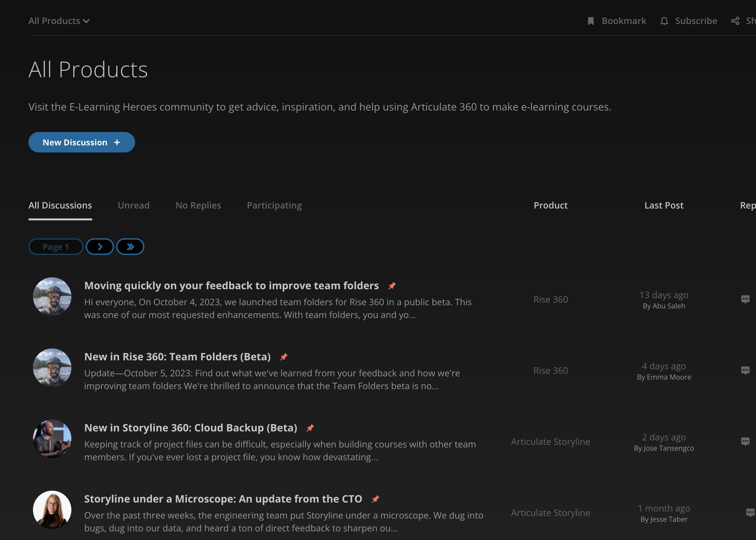Switch to the No Replies tab

tap(198, 206)
